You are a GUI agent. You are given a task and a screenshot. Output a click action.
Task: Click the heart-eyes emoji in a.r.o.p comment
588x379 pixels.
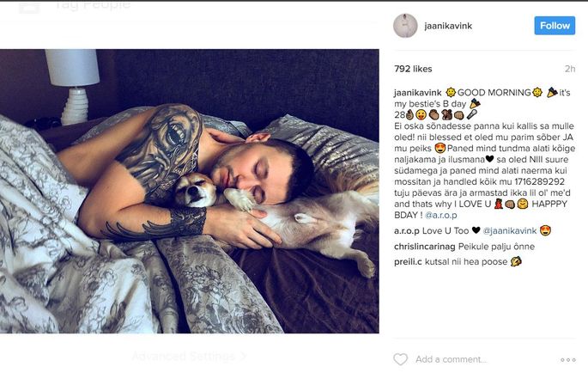pyautogui.click(x=545, y=230)
